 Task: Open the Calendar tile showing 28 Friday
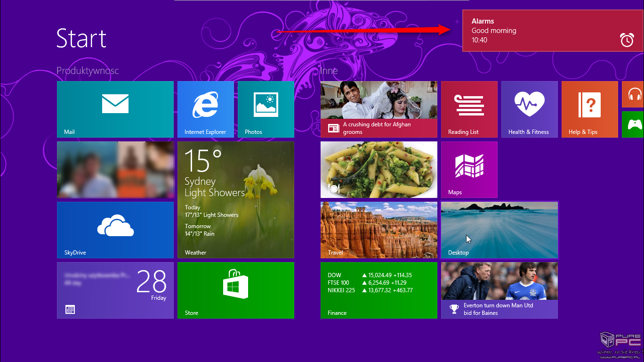pos(115,290)
